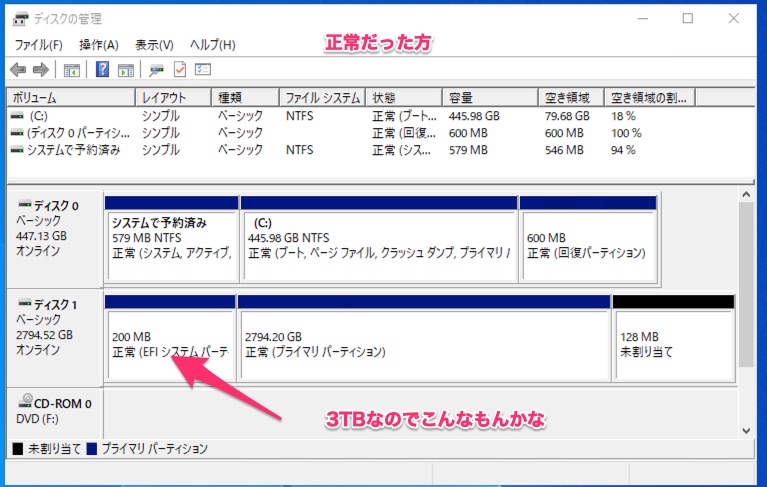
Task: Click the 18 % free percentage cell
Action: coord(623,116)
